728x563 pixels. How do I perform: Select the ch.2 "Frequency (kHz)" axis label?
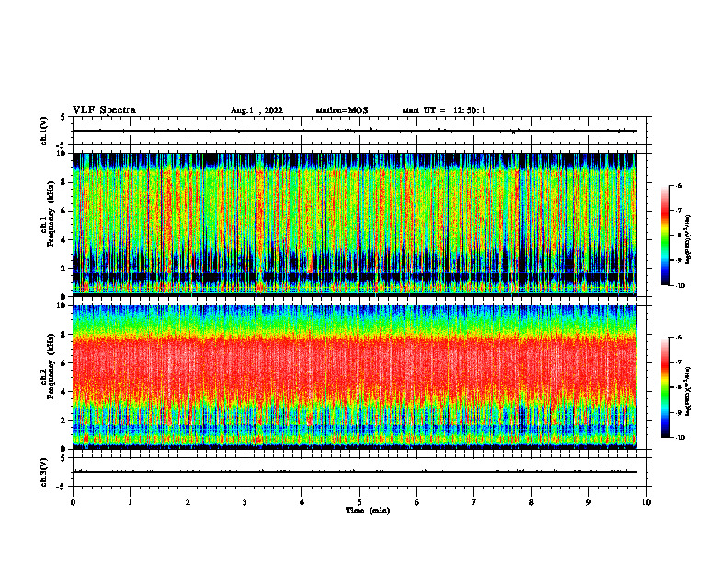pos(51,366)
